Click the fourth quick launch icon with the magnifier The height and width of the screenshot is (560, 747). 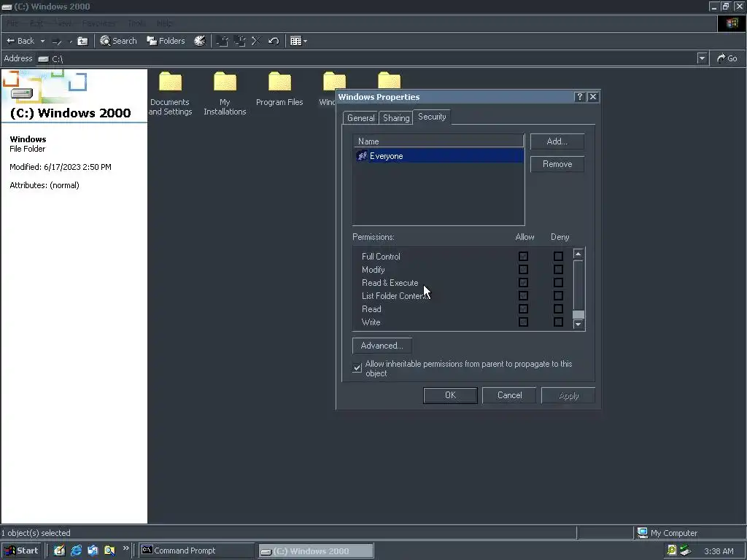click(x=109, y=551)
